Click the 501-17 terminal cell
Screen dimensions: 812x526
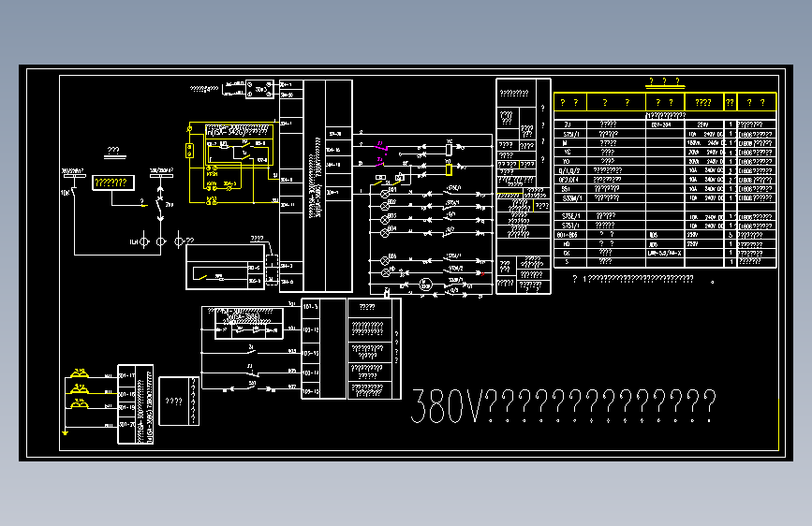126,376
